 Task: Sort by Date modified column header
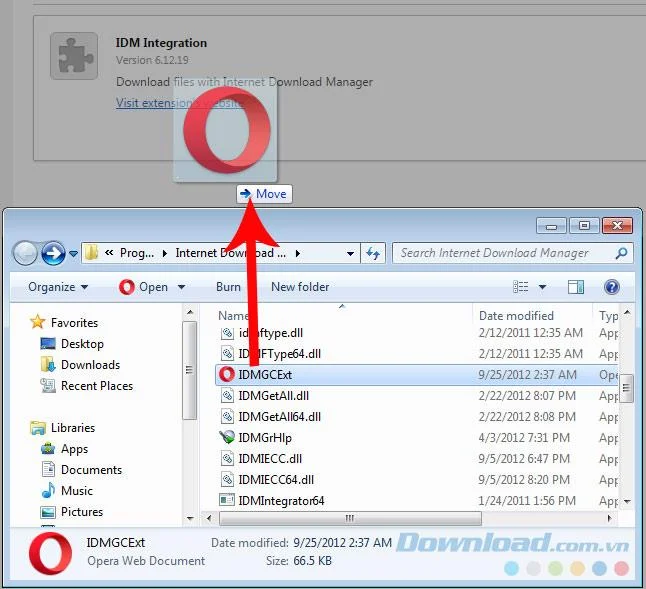click(x=516, y=316)
